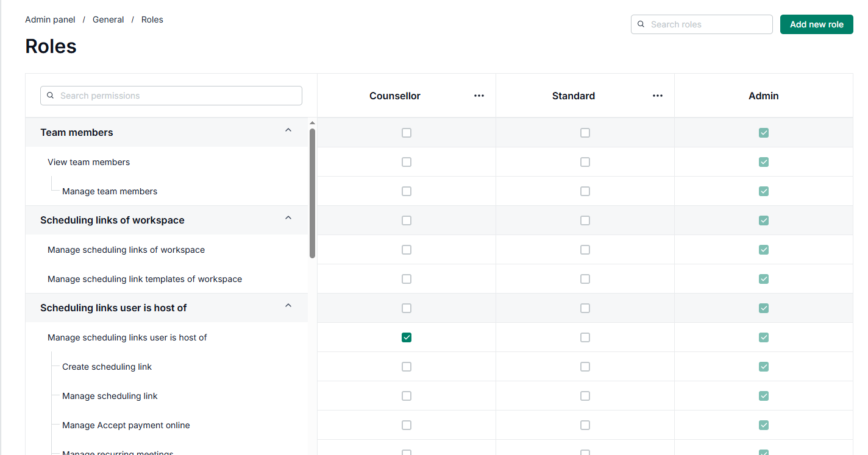Viewport: 868px width, 455px height.
Task: Click the search icon in Search roles
Action: pos(641,24)
